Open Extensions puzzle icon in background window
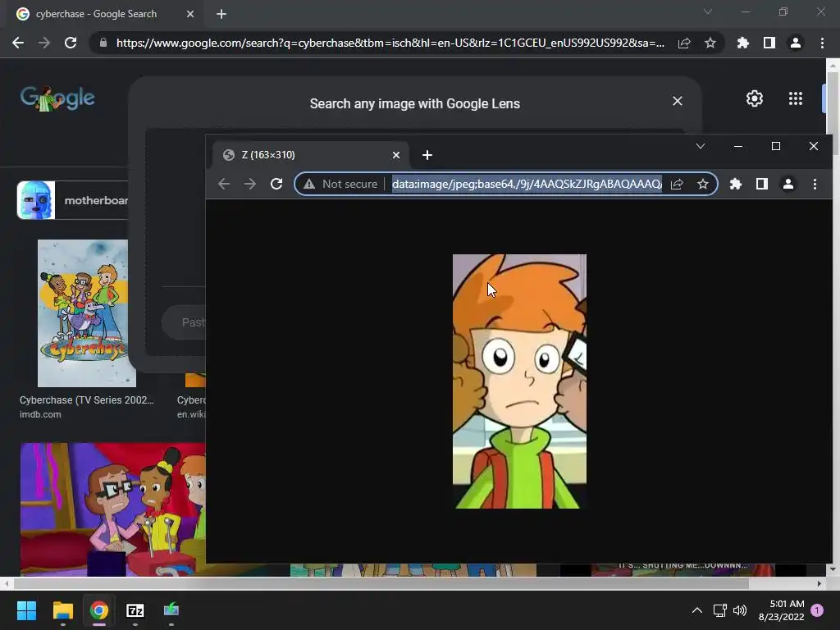The width and height of the screenshot is (840, 630). tap(743, 43)
